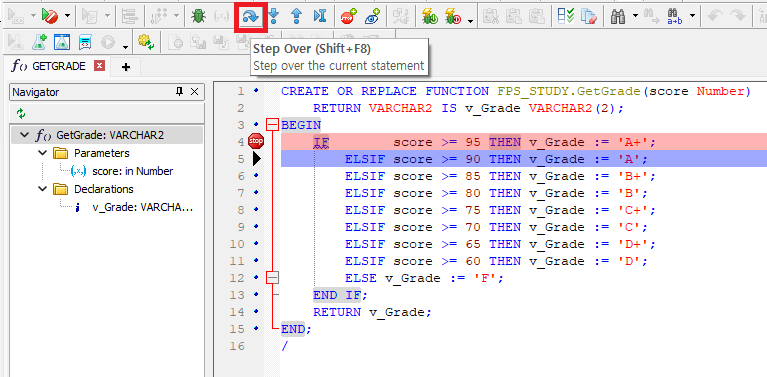
Task: Open the dropdown next to the grey play circle
Action: click(x=125, y=46)
